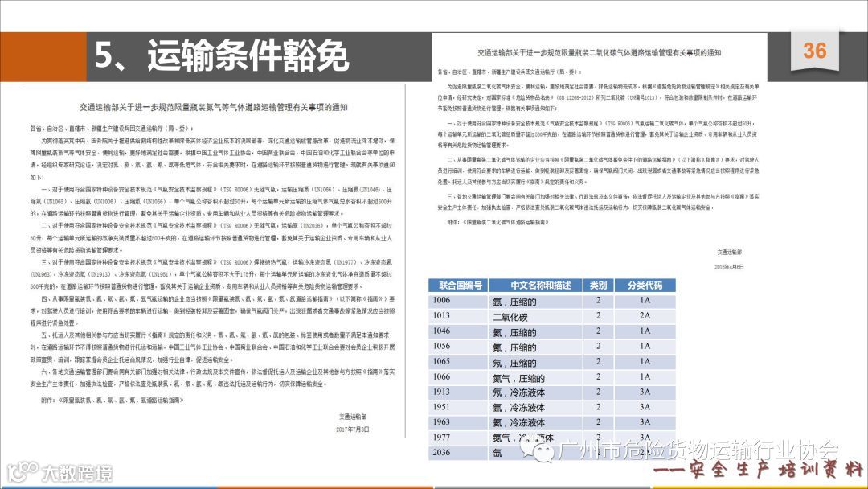Click the slide title "5、运输条件豁免"
The width and height of the screenshot is (868, 489).
click(x=222, y=55)
